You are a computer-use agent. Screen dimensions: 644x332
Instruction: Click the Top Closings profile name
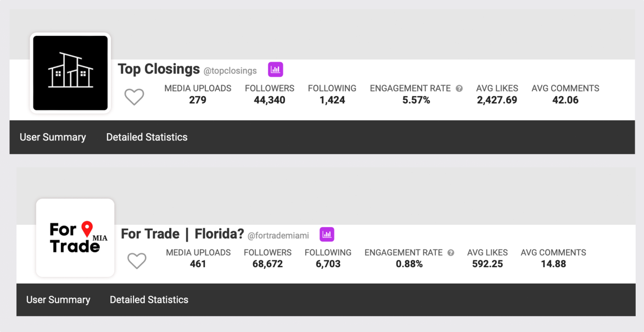point(159,69)
